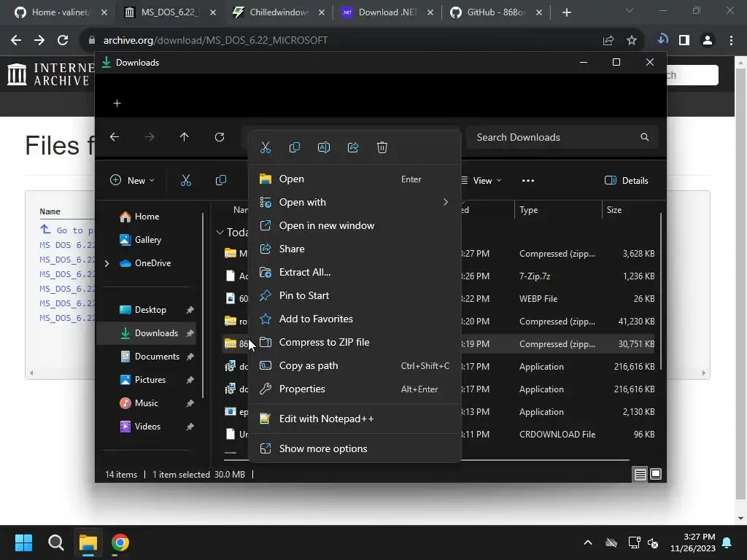Collapse the Today group
The height and width of the screenshot is (560, 747).
220,233
